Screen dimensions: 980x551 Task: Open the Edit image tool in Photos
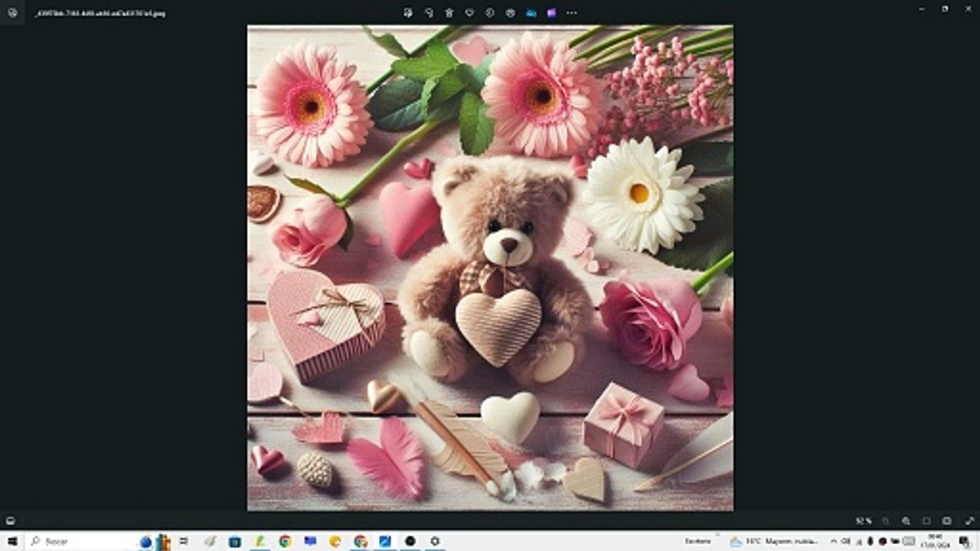408,12
